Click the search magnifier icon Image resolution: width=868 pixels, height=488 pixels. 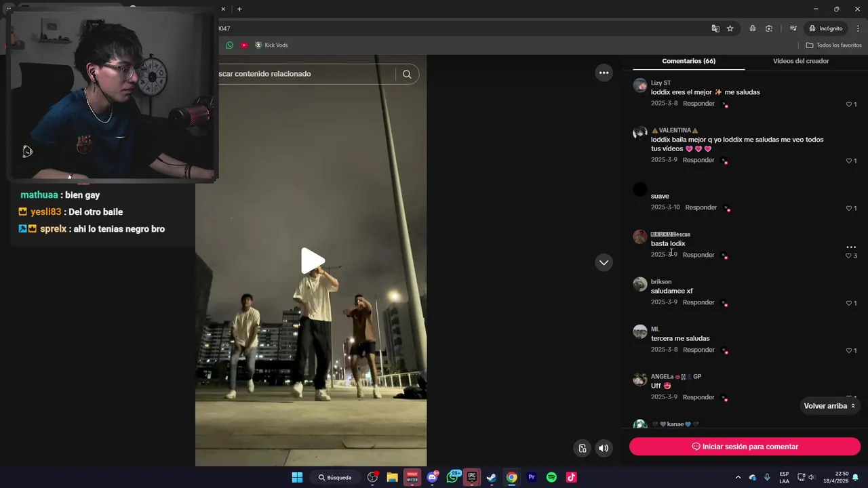click(407, 75)
